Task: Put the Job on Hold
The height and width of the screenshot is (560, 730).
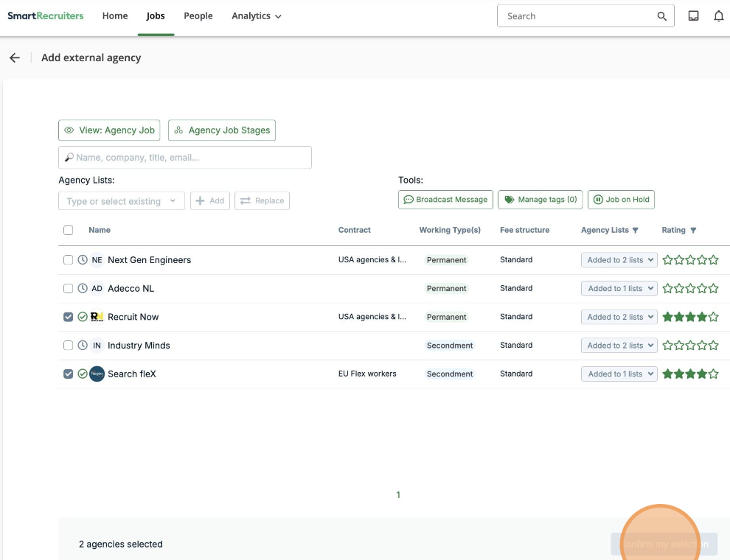Action: click(621, 200)
